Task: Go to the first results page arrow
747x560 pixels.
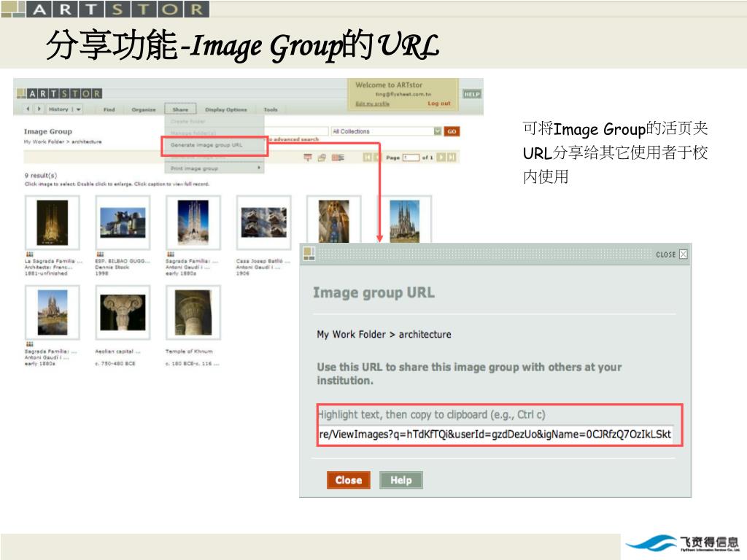Action: coord(368,157)
